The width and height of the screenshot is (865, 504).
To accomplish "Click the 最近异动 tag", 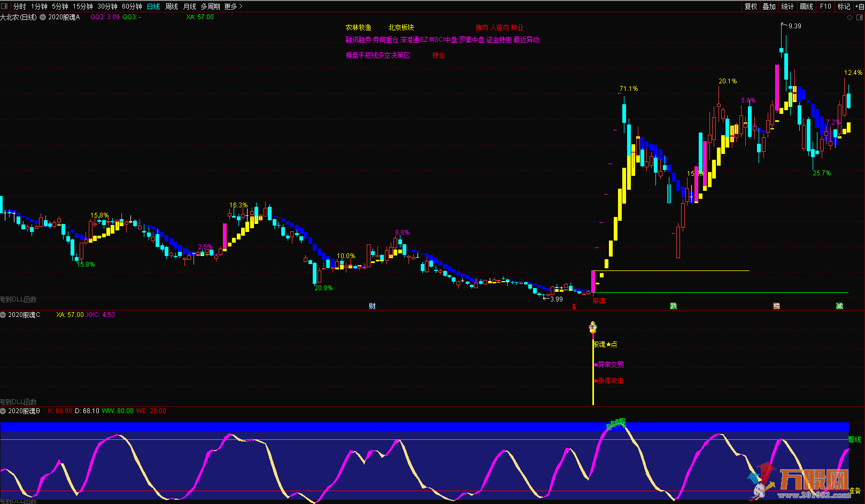I will tap(526, 40).
